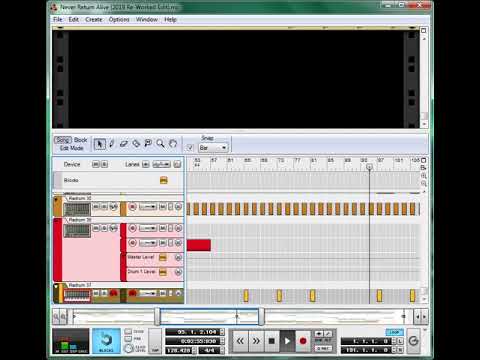Open the red Redrum second lane dropdown
Screen dimensions: 480x360
click(148, 243)
